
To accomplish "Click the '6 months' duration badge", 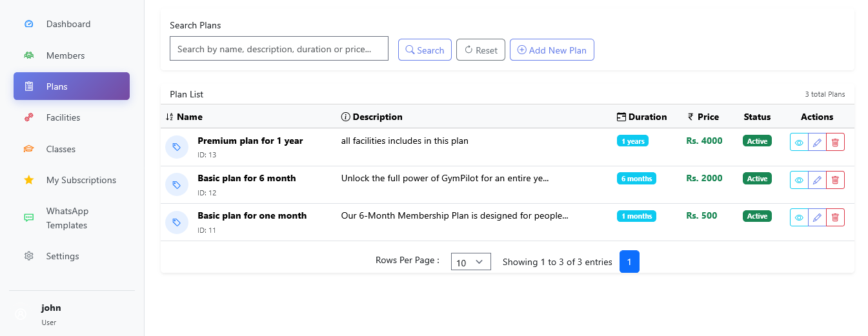I will (636, 178).
